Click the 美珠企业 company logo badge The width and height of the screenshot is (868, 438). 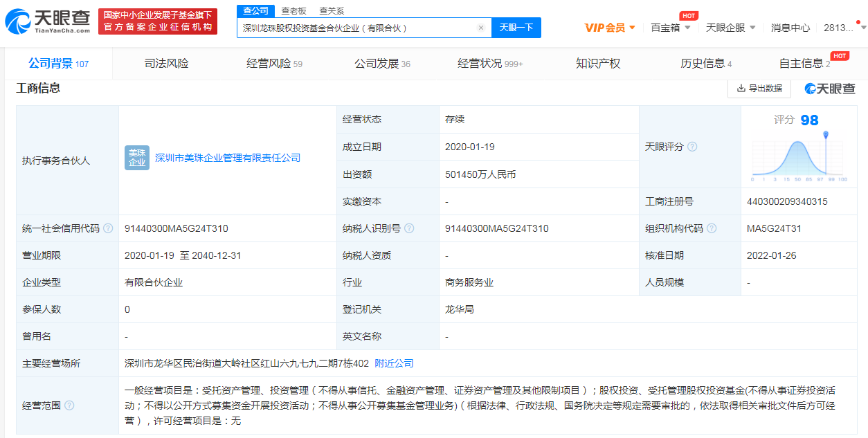tap(137, 158)
